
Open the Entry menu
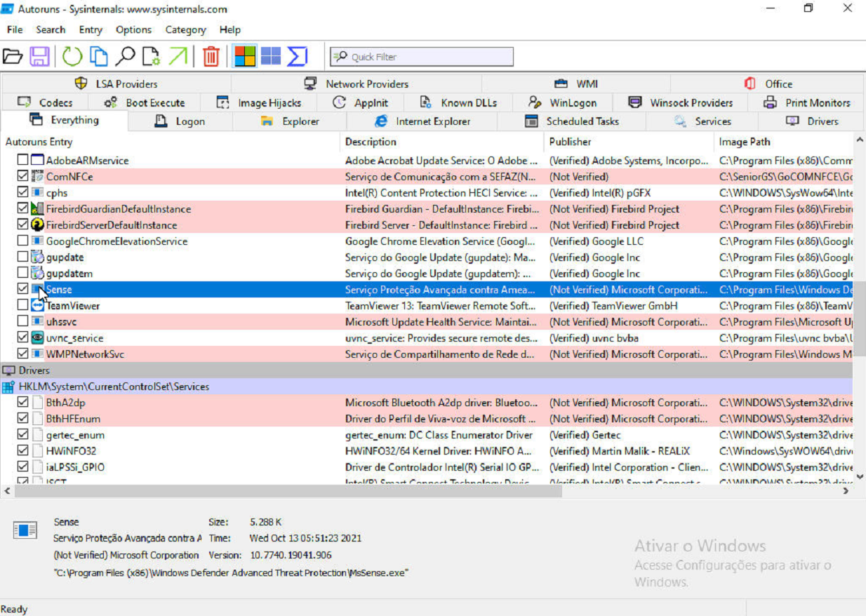91,29
